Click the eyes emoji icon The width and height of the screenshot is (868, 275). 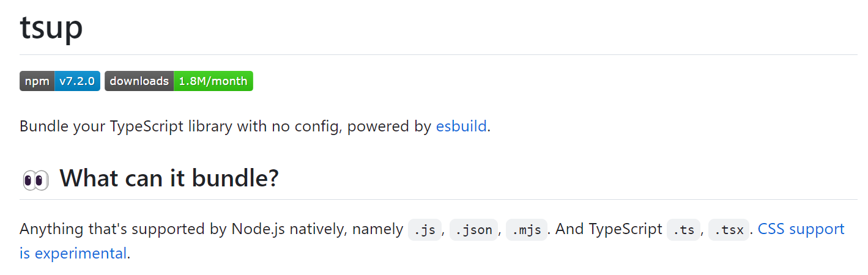tap(35, 179)
